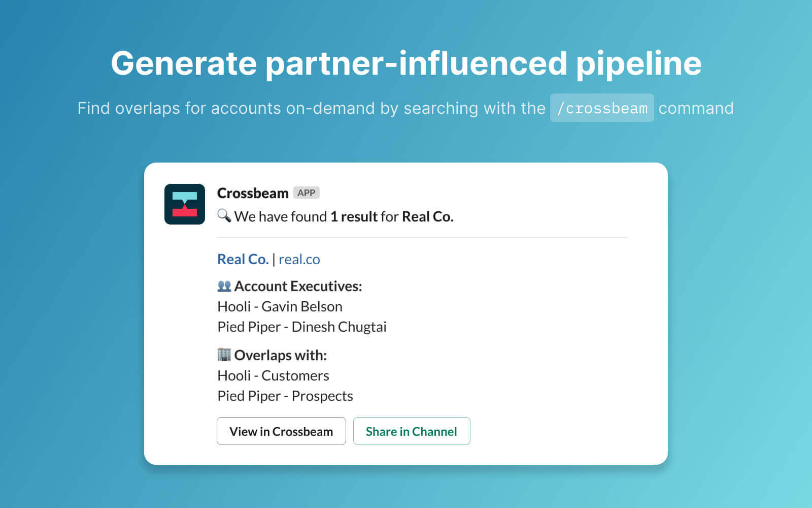The width and height of the screenshot is (812, 508).
Task: Click the Account Executives people icon
Action: pyautogui.click(x=224, y=286)
